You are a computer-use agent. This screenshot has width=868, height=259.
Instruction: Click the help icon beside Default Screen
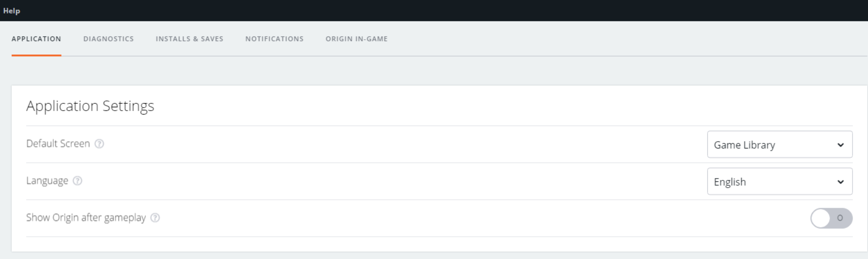pos(99,144)
